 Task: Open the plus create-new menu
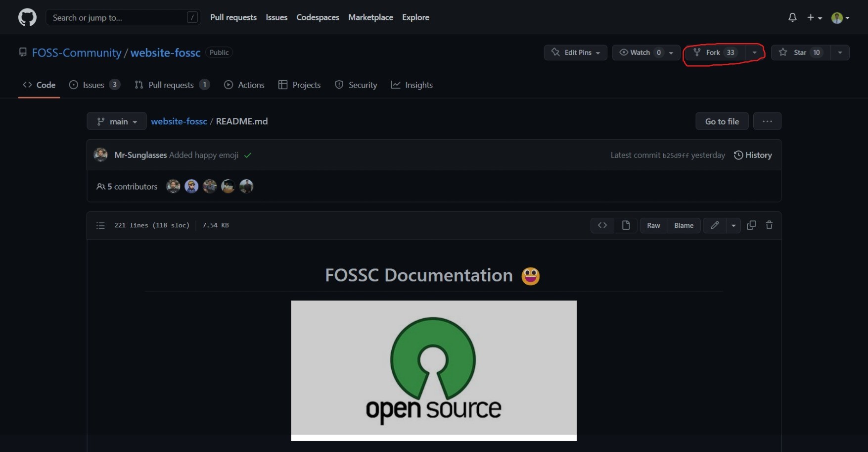[x=814, y=17]
